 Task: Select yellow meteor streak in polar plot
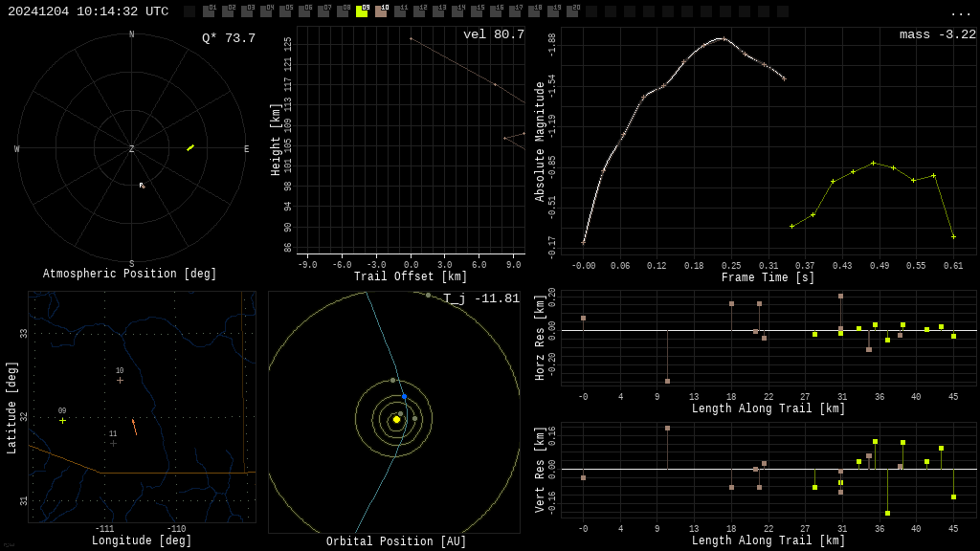190,147
